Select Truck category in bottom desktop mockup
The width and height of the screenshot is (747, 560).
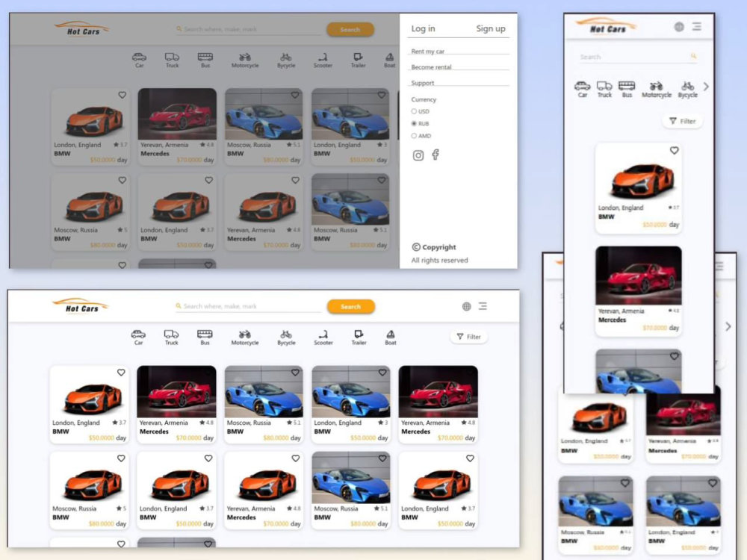172,337
